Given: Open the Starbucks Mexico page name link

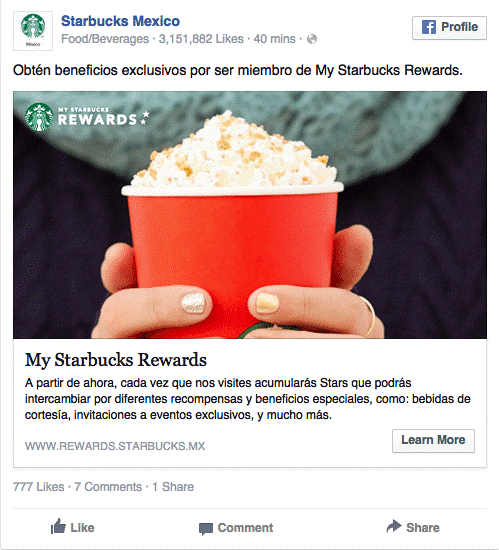Looking at the screenshot, I should point(120,21).
